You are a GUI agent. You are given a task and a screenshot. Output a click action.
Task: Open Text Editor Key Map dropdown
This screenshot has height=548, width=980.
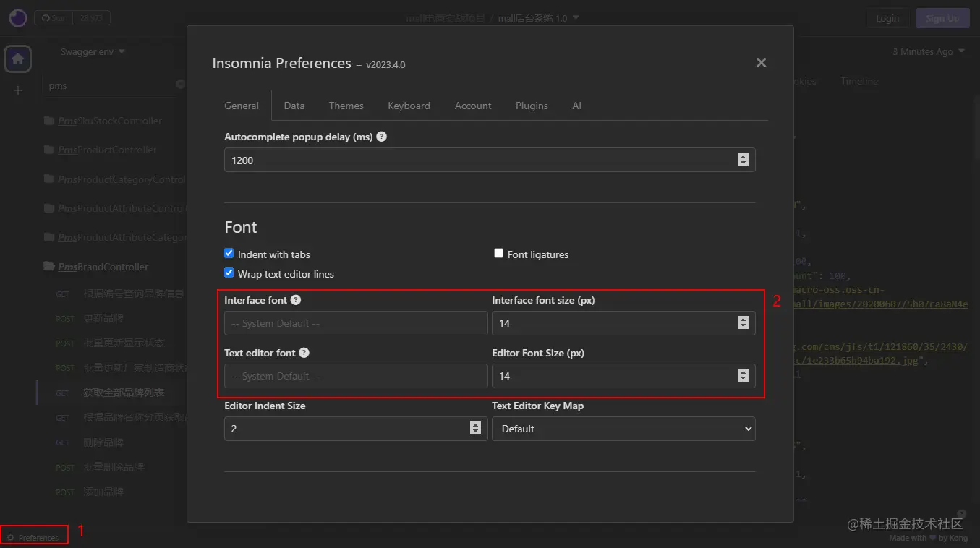[x=623, y=429]
